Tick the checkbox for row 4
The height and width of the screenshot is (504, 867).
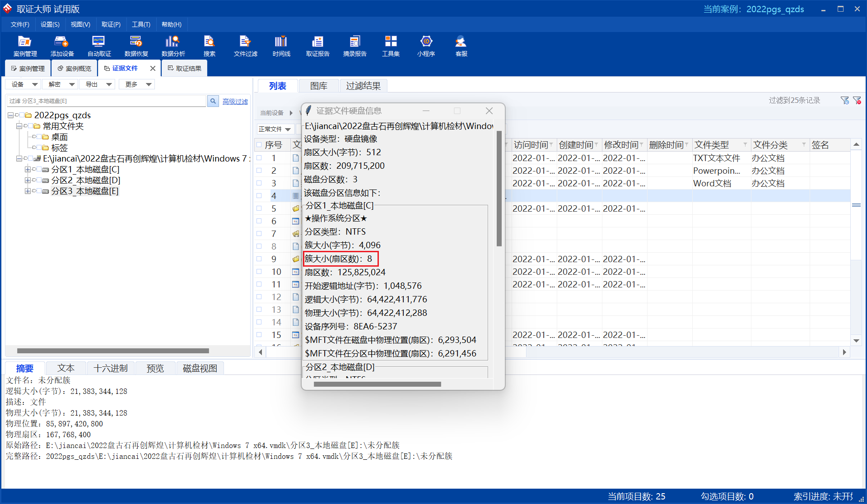(259, 196)
